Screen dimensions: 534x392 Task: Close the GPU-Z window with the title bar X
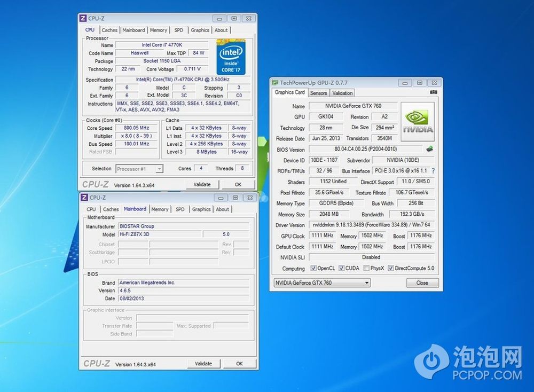434,83
